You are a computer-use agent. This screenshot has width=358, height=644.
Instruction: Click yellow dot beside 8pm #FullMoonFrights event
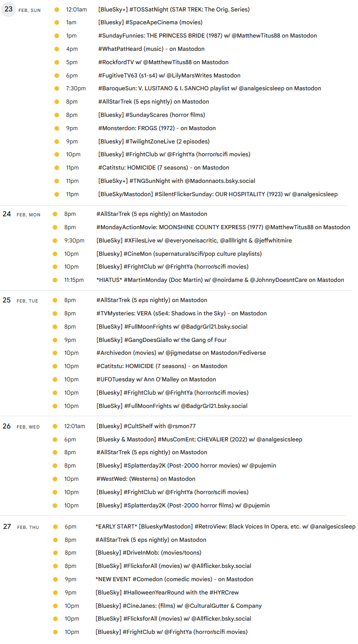click(x=54, y=327)
